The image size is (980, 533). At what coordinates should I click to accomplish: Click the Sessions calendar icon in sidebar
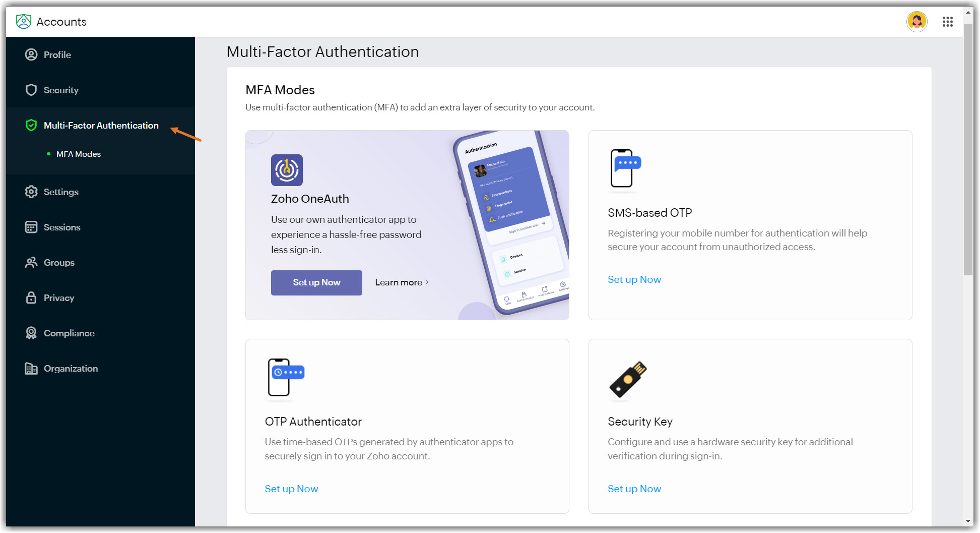point(31,227)
